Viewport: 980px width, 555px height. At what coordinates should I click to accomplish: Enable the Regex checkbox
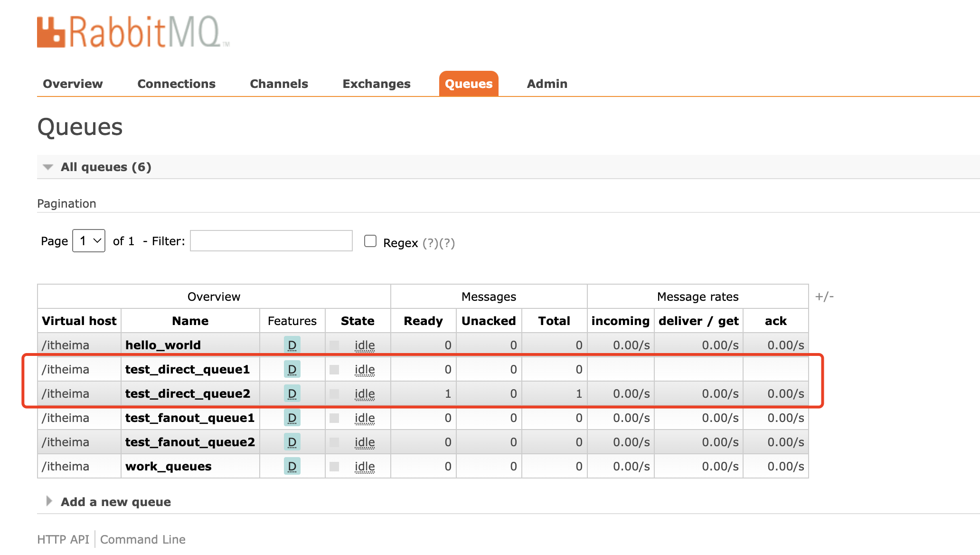(370, 241)
